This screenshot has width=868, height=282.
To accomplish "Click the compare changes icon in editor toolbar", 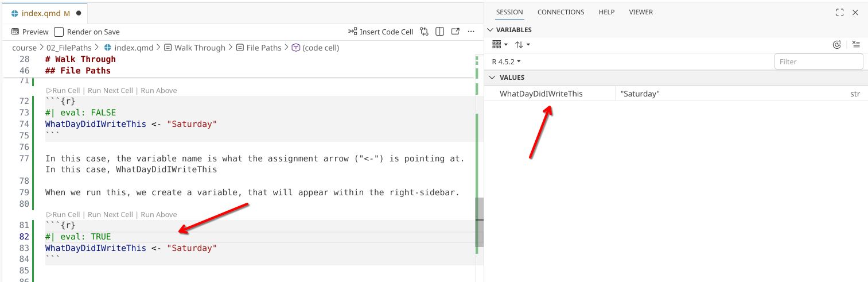I will coord(424,32).
